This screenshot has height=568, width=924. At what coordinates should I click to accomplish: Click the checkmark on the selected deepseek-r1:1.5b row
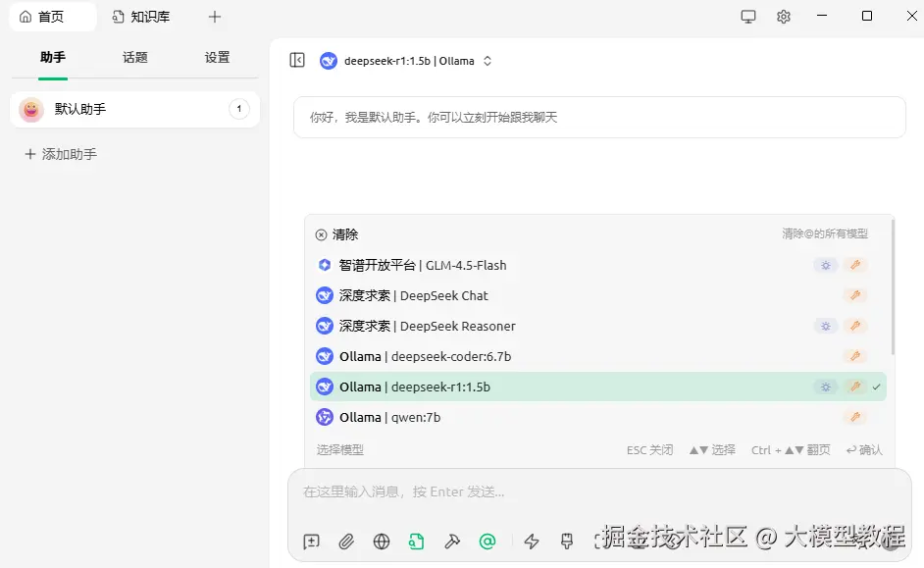tap(876, 387)
